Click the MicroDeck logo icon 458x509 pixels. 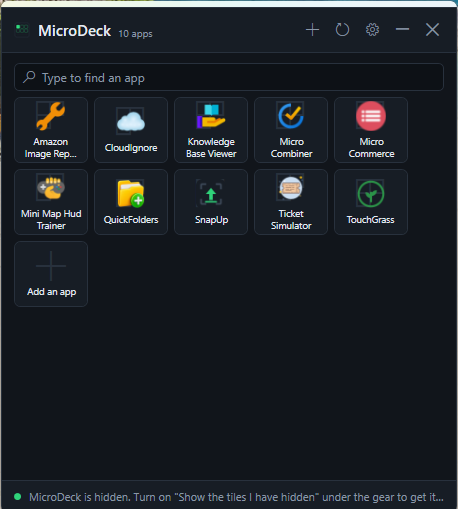click(22, 30)
